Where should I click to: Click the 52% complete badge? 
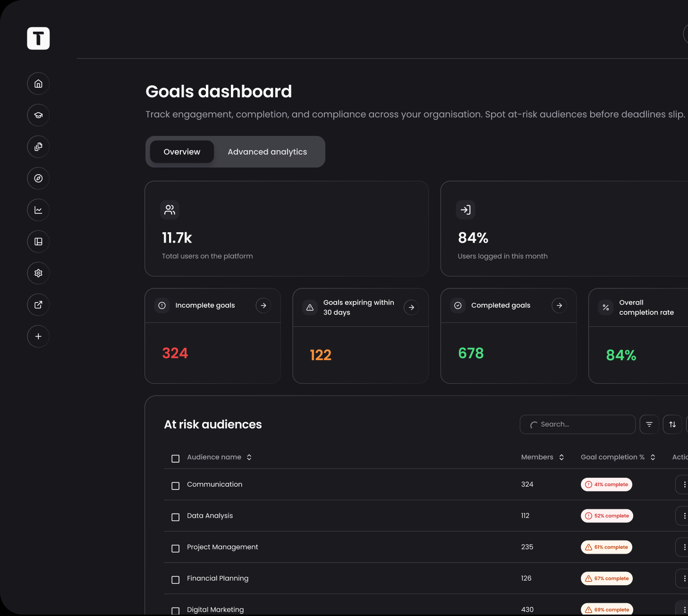click(x=607, y=516)
